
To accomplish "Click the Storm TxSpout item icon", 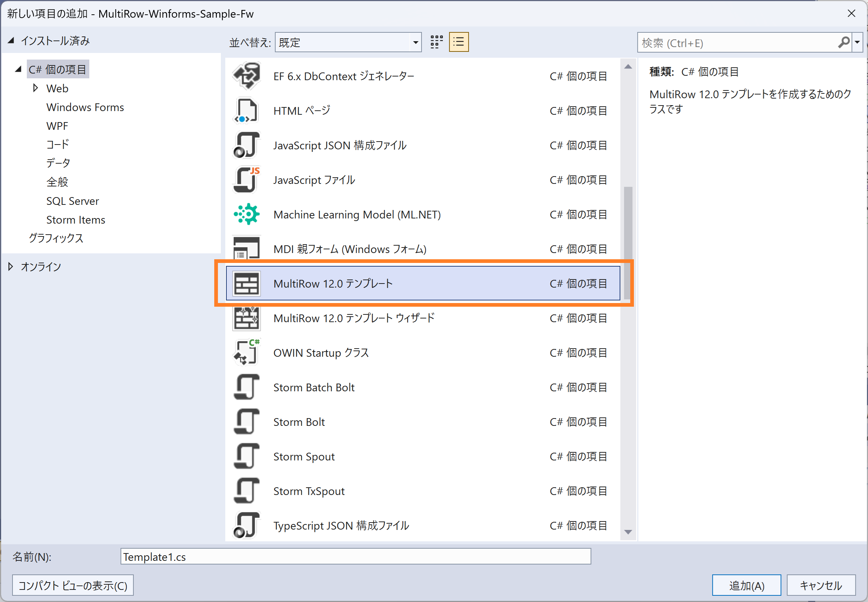I will 247,491.
